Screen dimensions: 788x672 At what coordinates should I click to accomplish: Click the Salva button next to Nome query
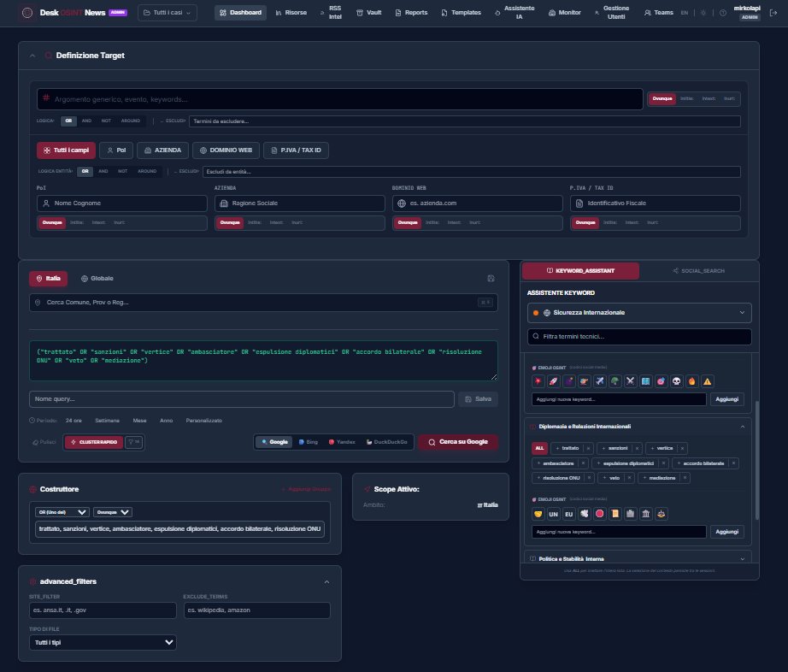478,399
